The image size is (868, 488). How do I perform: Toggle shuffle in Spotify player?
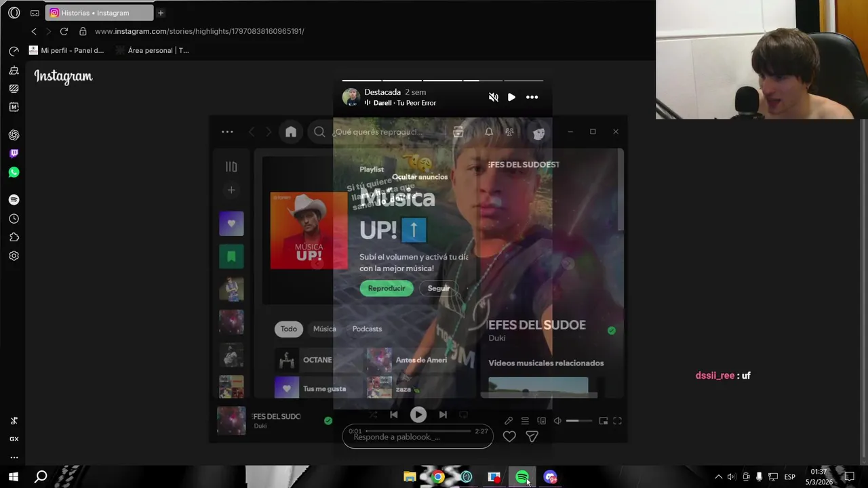[374, 414]
